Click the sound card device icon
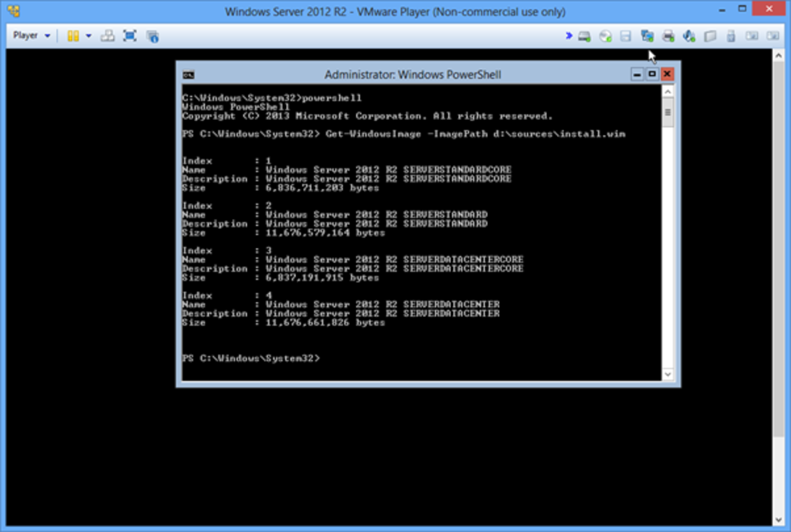 click(x=689, y=36)
